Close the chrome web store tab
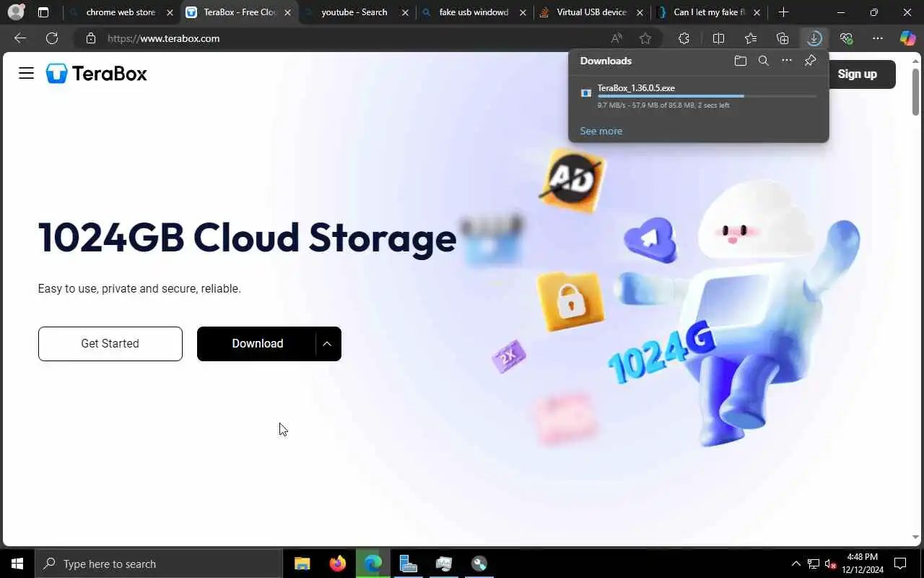Image resolution: width=924 pixels, height=578 pixels. (170, 12)
